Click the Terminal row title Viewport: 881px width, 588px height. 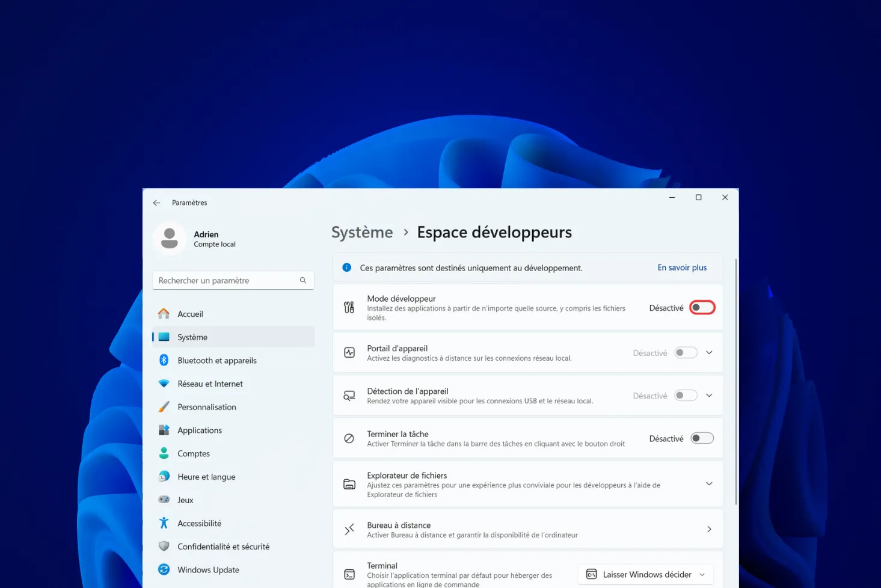pos(382,566)
